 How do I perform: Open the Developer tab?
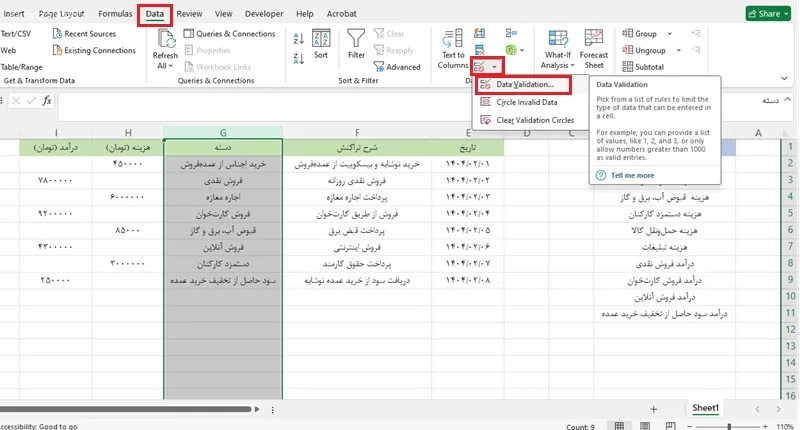click(x=264, y=14)
